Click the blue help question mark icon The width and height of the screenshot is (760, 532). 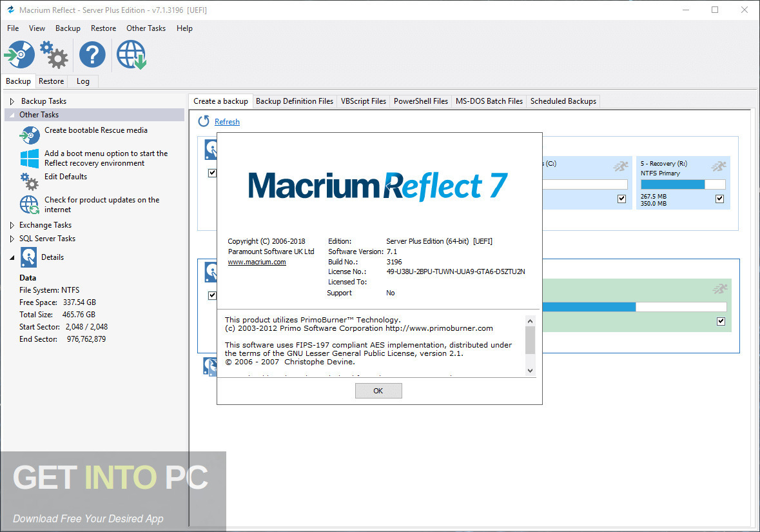coord(92,54)
